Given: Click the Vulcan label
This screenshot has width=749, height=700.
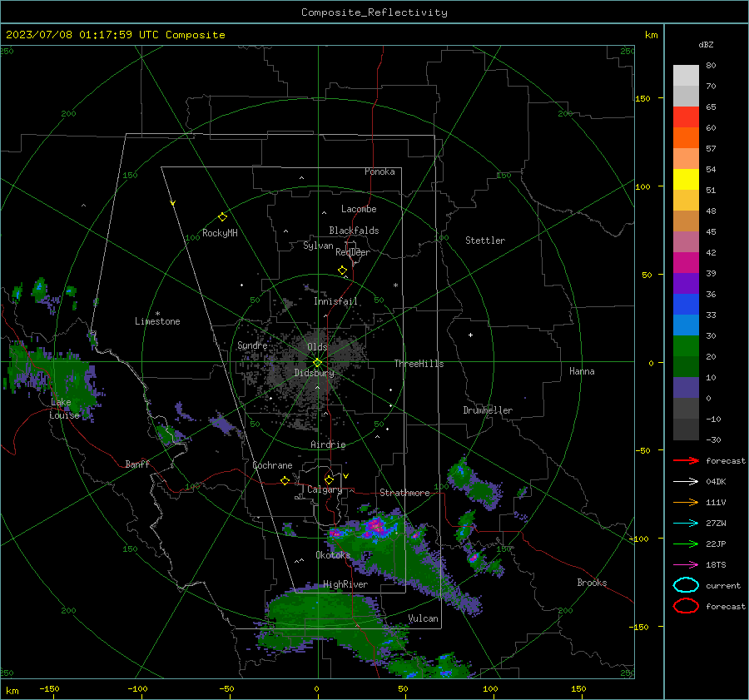Looking at the screenshot, I should [x=423, y=618].
